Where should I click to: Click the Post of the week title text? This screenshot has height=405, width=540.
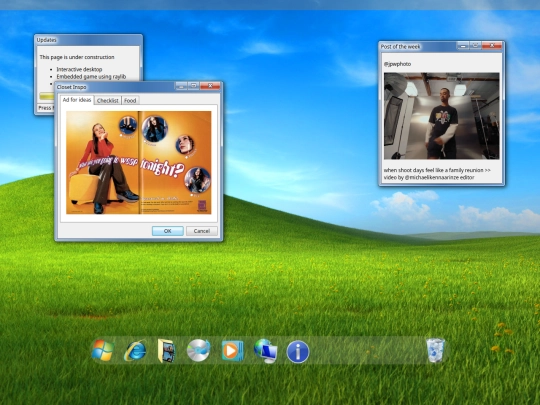tap(401, 47)
